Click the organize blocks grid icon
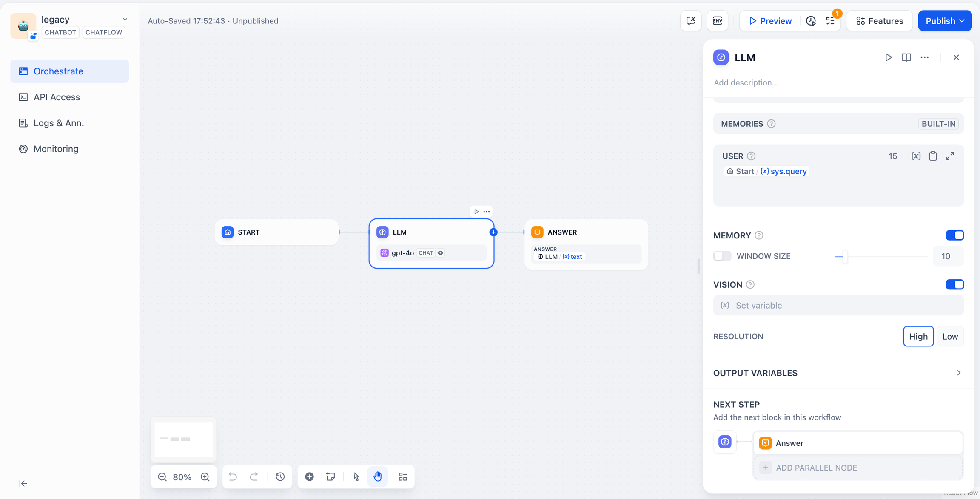 click(x=402, y=476)
